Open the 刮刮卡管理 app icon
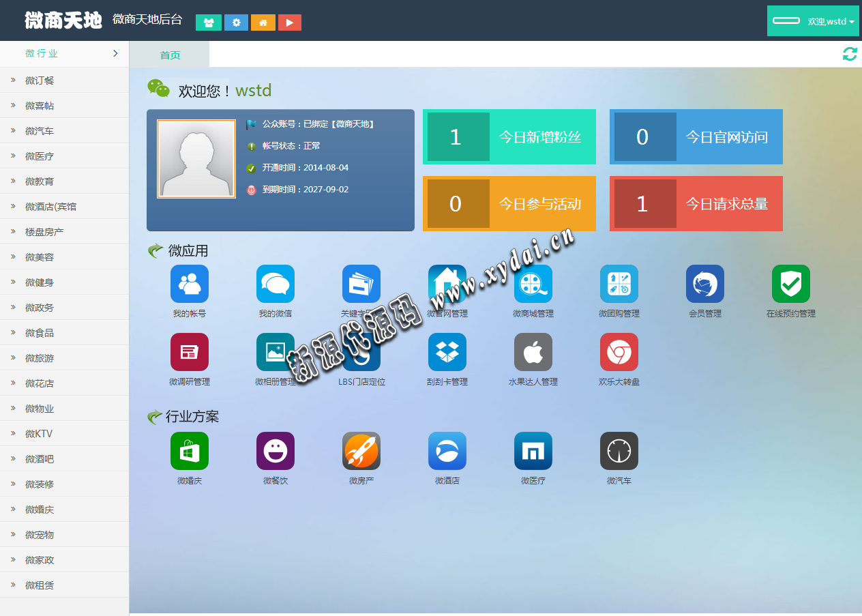This screenshot has height=616, width=862. pyautogui.click(x=447, y=352)
